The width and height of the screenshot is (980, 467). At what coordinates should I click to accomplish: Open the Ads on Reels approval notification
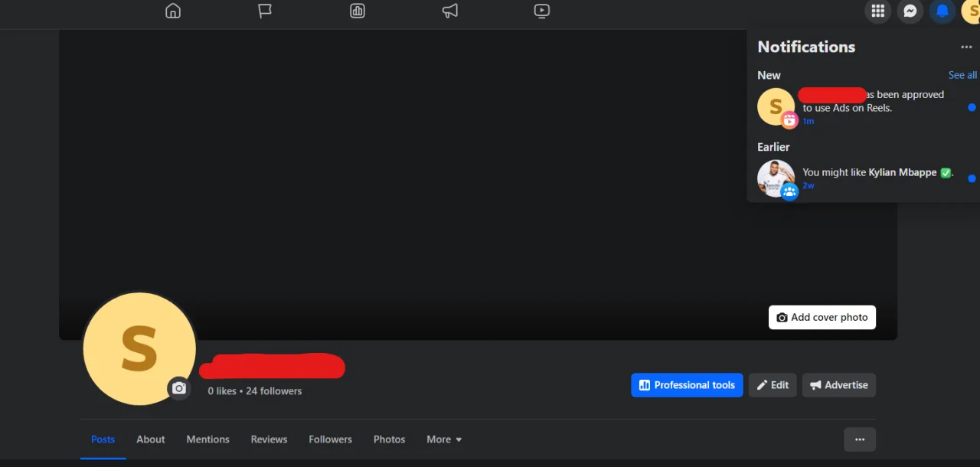tap(864, 107)
